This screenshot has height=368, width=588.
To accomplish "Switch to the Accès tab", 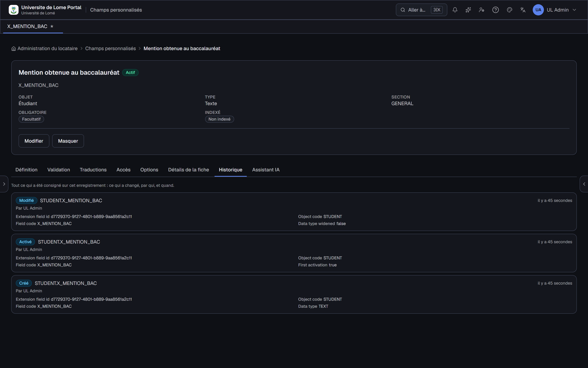I will 123,170.
